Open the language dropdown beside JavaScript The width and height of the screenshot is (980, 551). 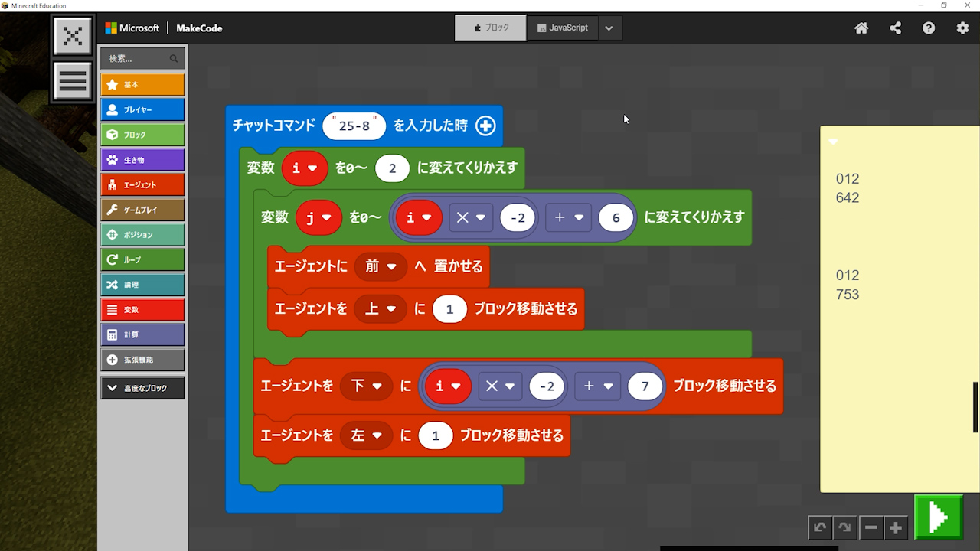tap(609, 28)
